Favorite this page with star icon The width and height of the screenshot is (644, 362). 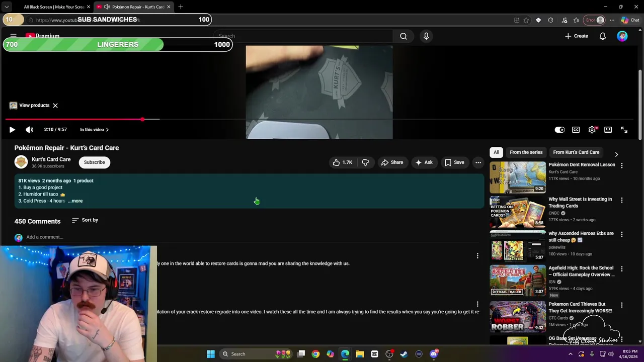point(526,20)
